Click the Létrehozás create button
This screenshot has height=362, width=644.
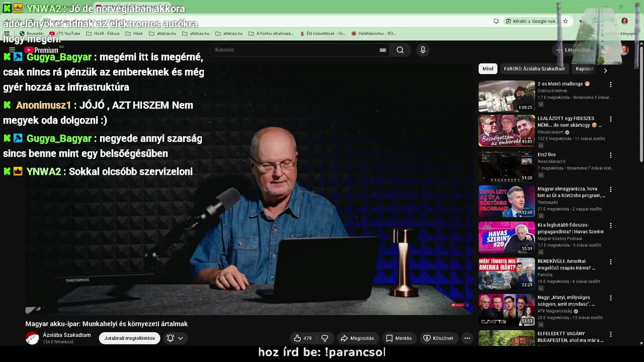[572, 50]
